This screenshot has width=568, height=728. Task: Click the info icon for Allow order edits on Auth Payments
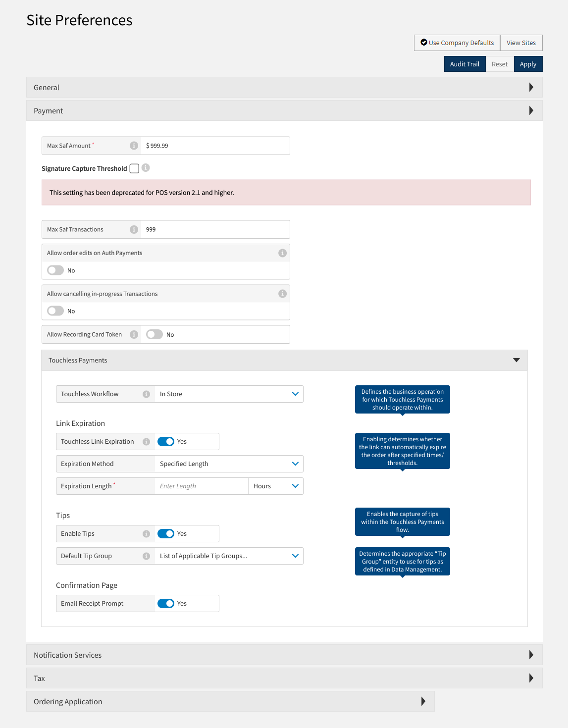pos(282,253)
